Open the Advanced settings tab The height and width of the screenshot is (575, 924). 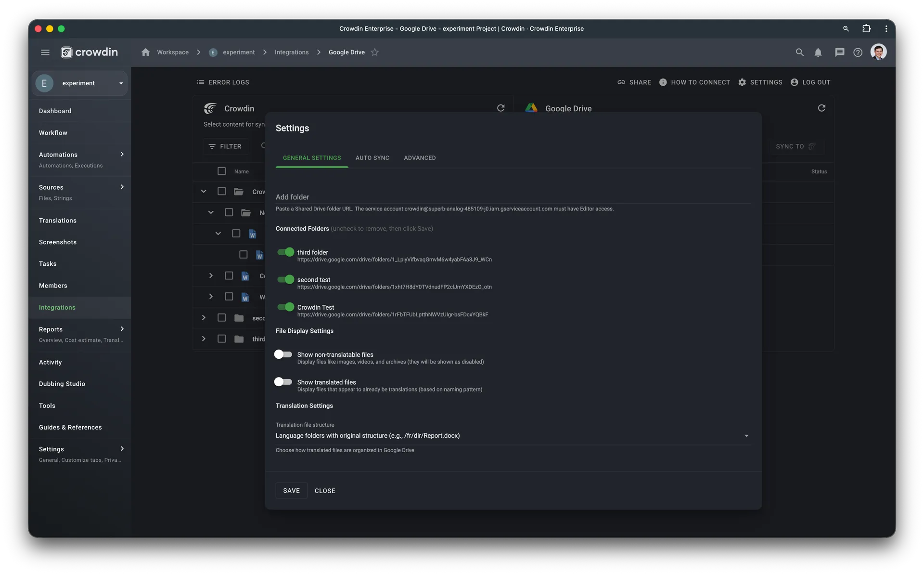(x=420, y=158)
